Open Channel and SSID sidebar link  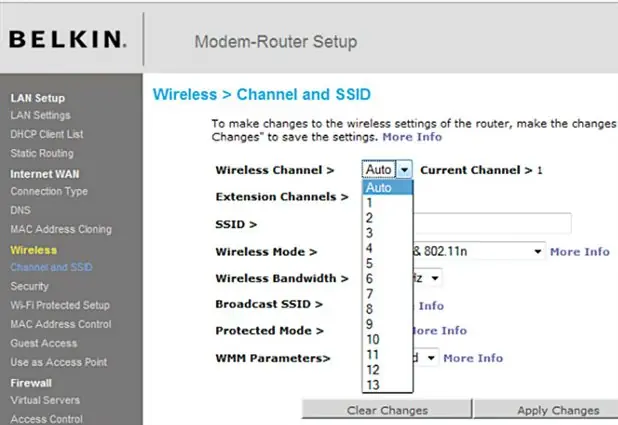pyautogui.click(x=51, y=267)
